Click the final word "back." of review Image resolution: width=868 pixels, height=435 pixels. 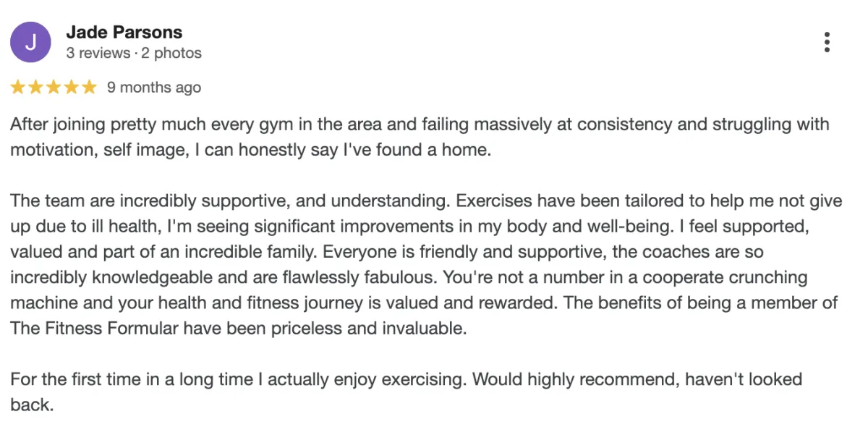[32, 405]
